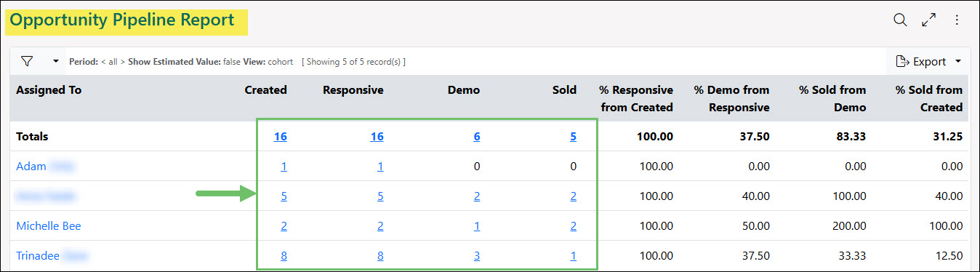Open Michelle Bee's Demo count 1

pos(477,226)
